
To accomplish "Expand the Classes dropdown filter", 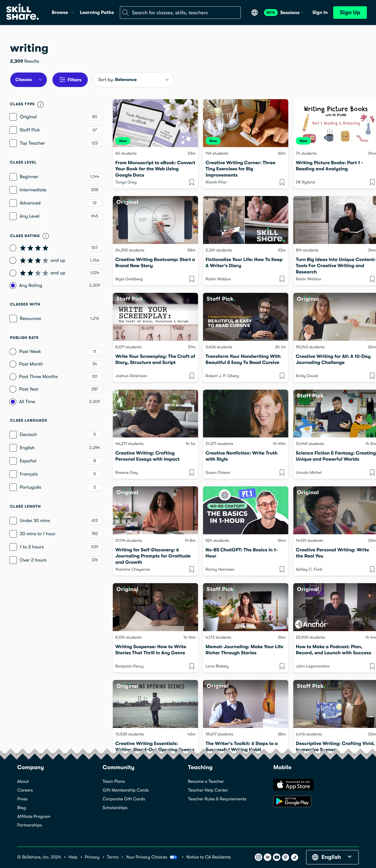I will click(x=28, y=80).
